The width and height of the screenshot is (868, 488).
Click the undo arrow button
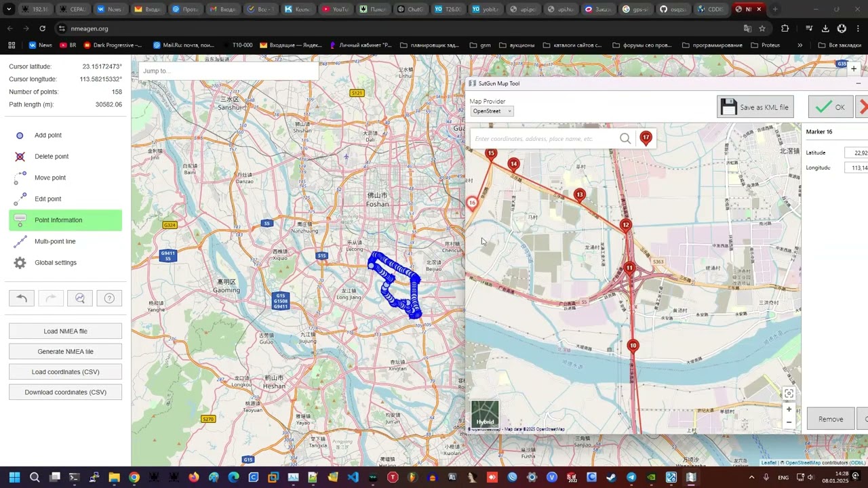(x=22, y=298)
